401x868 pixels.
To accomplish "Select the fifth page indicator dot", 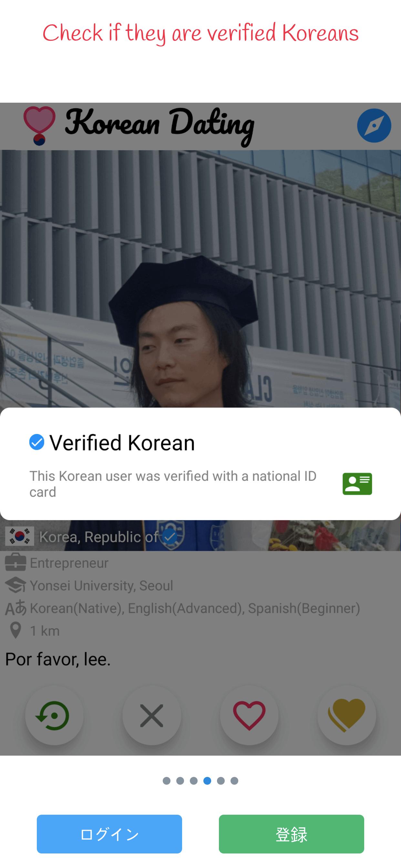I will 221,781.
